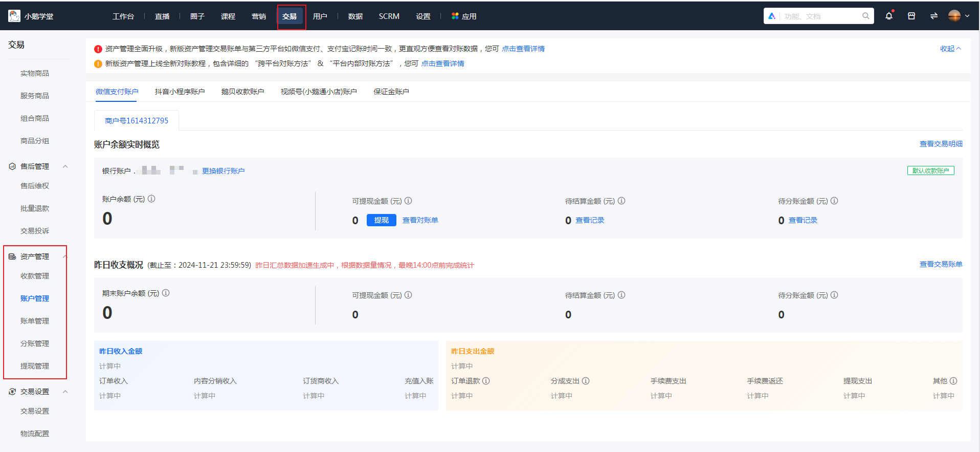Image resolution: width=980 pixels, height=452 pixels.
Task: Open the 数据 top menu
Action: click(355, 16)
